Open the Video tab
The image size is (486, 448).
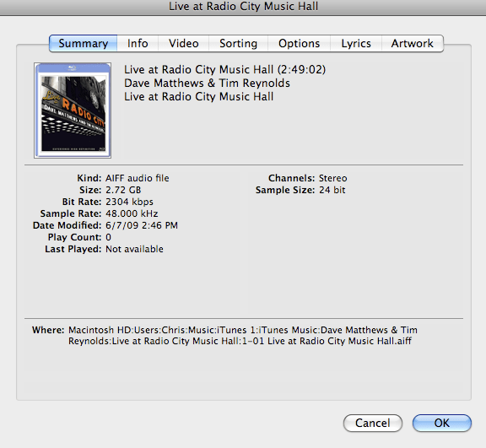pyautogui.click(x=183, y=43)
